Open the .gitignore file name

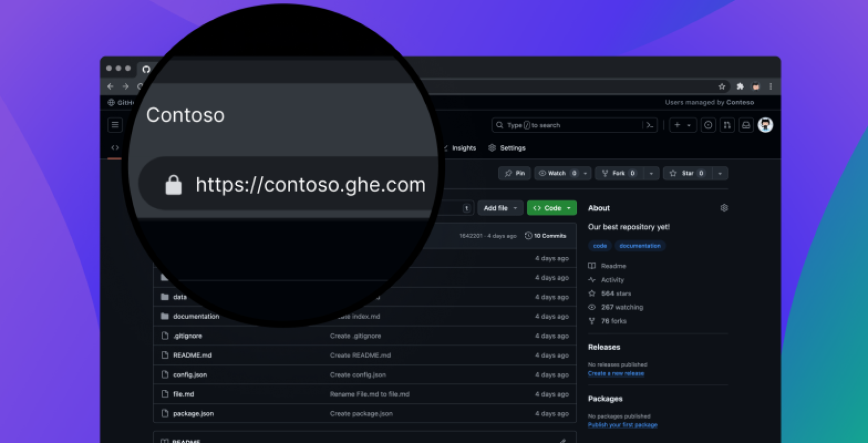[187, 336]
